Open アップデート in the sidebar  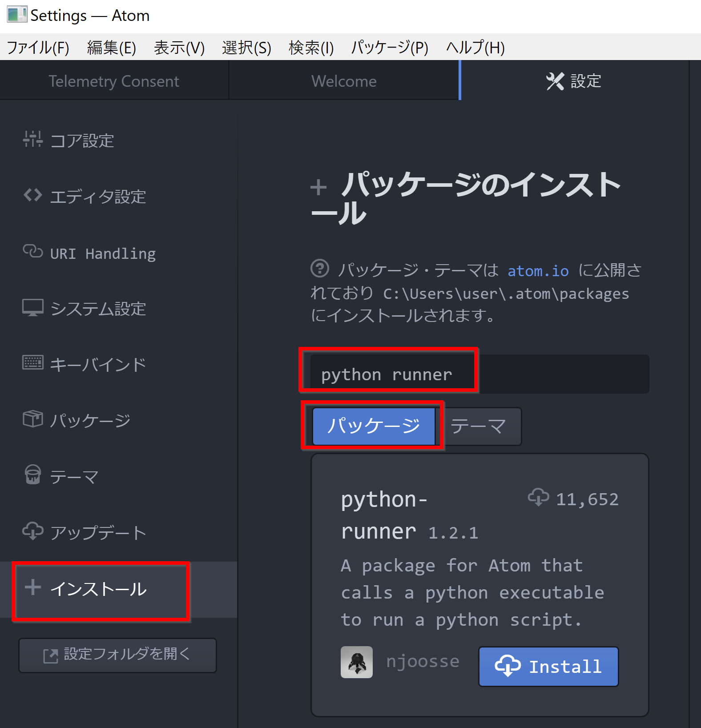(x=118, y=533)
